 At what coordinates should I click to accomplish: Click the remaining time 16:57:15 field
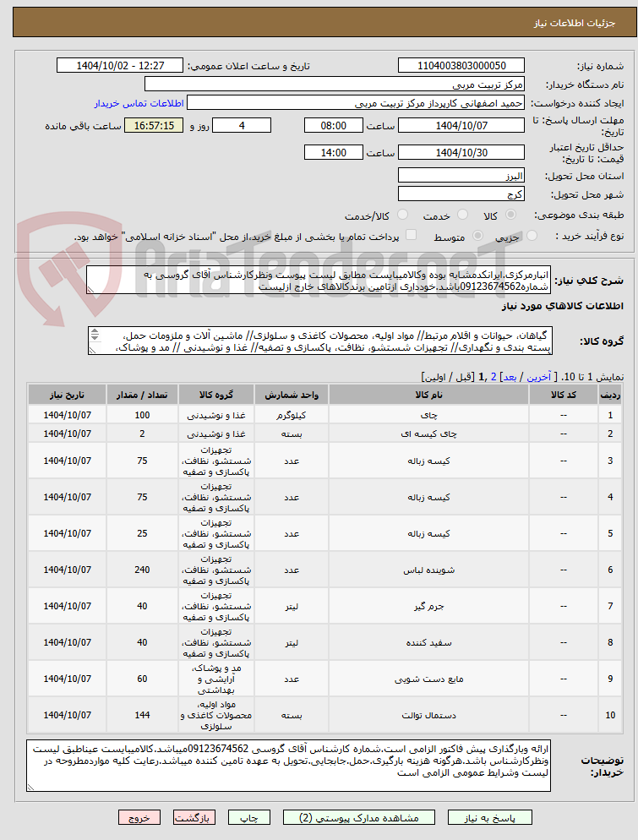pyautogui.click(x=154, y=125)
